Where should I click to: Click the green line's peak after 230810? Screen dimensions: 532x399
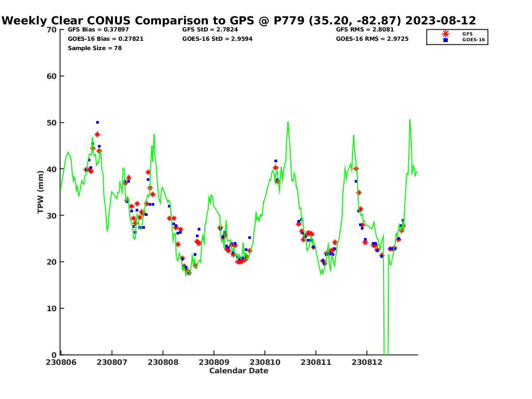click(288, 122)
